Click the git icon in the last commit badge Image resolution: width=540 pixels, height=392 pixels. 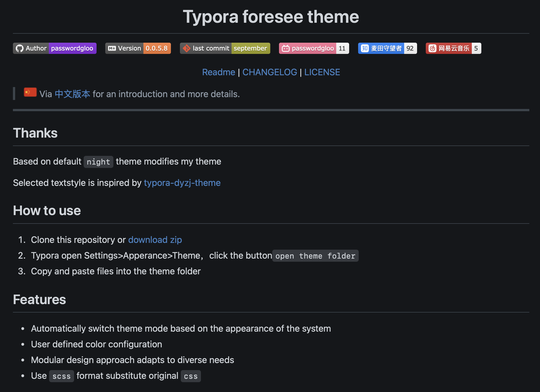click(x=186, y=48)
